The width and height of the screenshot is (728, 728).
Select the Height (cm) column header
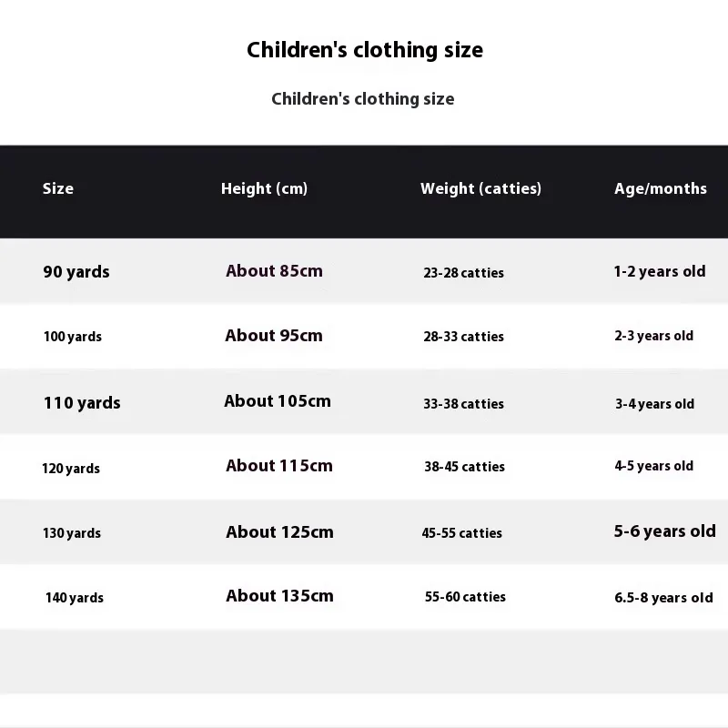click(264, 189)
